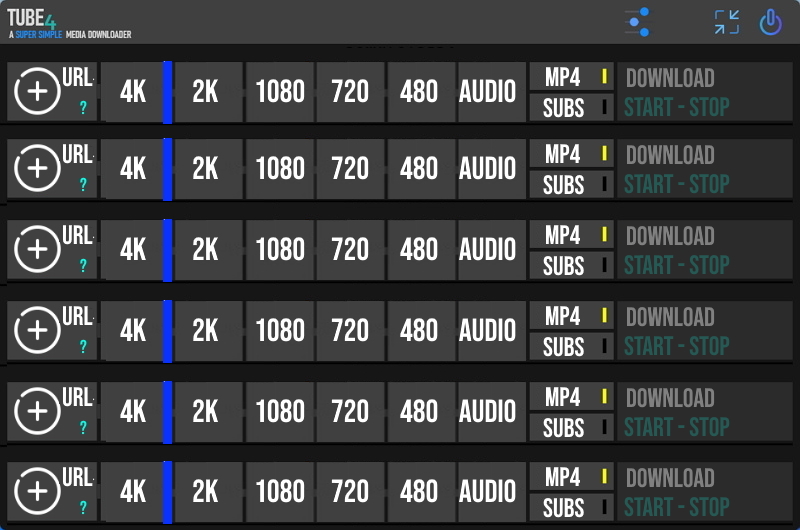Open the fourth row's question mark help
Image resolution: width=800 pixels, height=530 pixels.
click(83, 346)
